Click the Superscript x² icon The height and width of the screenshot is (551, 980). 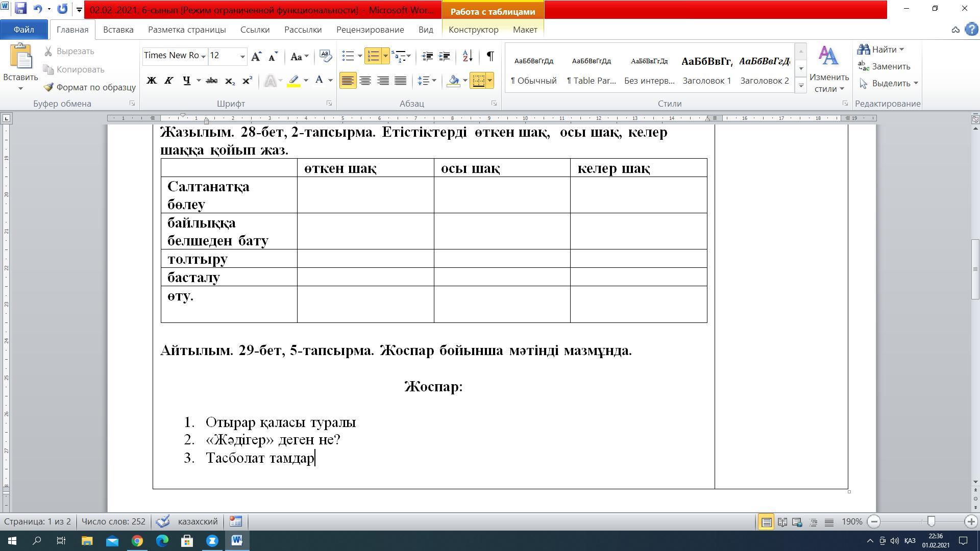coord(247,81)
